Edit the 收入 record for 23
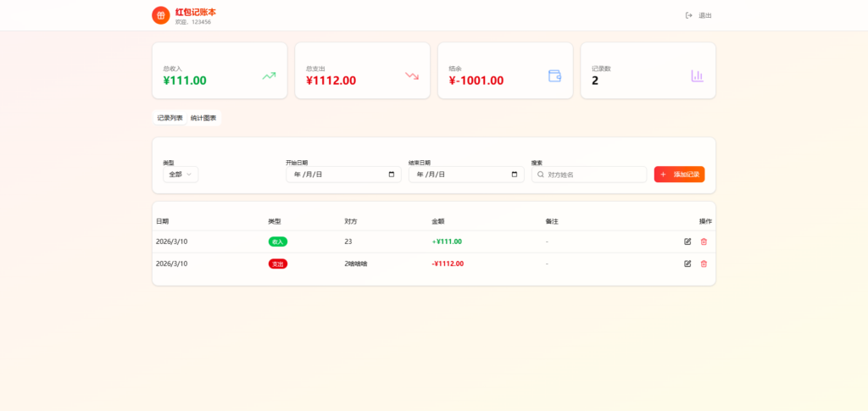Screen dimensions: 868x411 pyautogui.click(x=687, y=242)
